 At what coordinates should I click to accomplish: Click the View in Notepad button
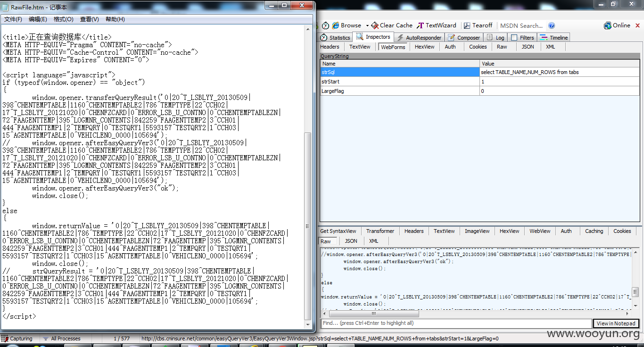(x=616, y=323)
